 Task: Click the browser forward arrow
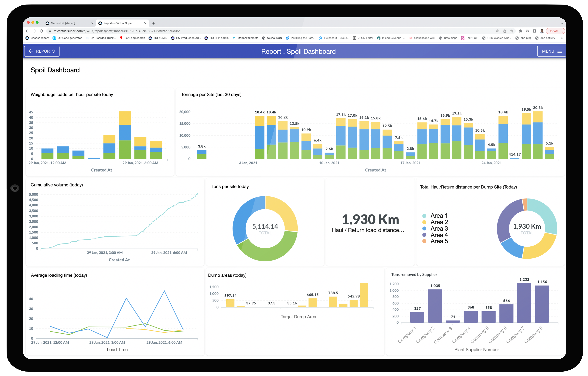pyautogui.click(x=34, y=31)
